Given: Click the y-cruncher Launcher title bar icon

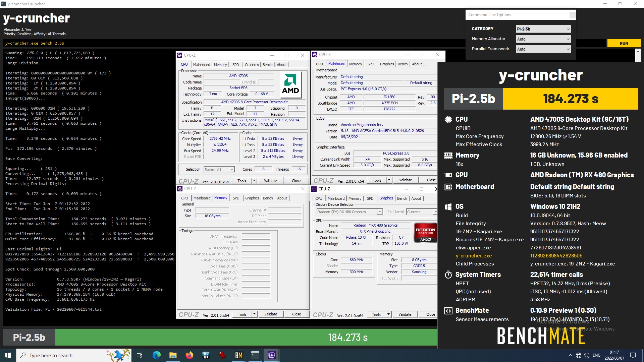Looking at the screenshot, I should click(3, 4).
